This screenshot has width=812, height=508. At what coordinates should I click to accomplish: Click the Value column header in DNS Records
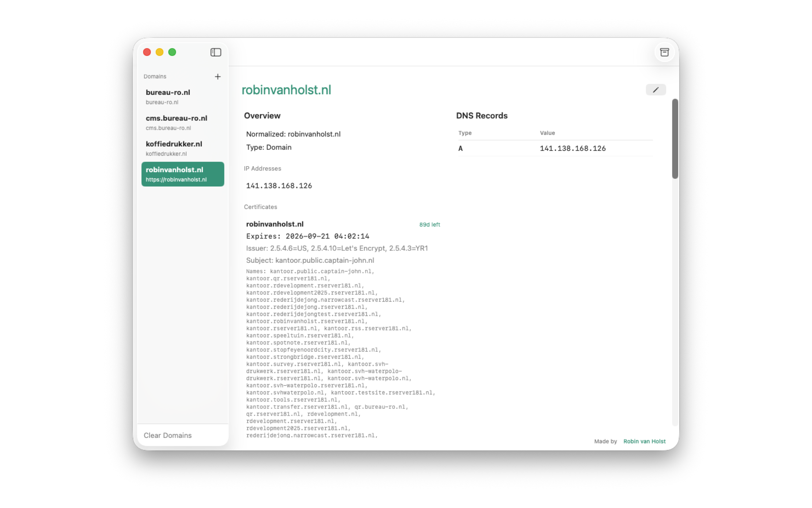[x=547, y=133]
